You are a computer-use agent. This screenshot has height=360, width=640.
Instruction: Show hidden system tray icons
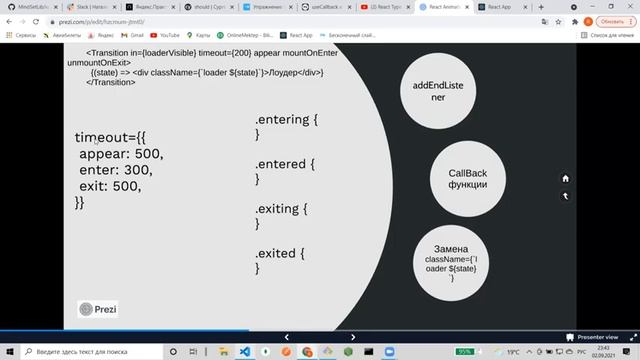pyautogui.click(x=529, y=351)
